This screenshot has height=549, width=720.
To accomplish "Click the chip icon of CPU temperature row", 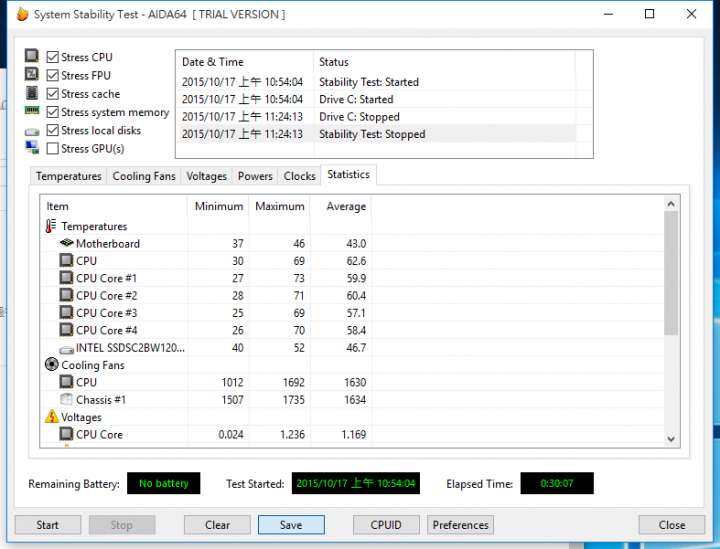I will coord(66,260).
